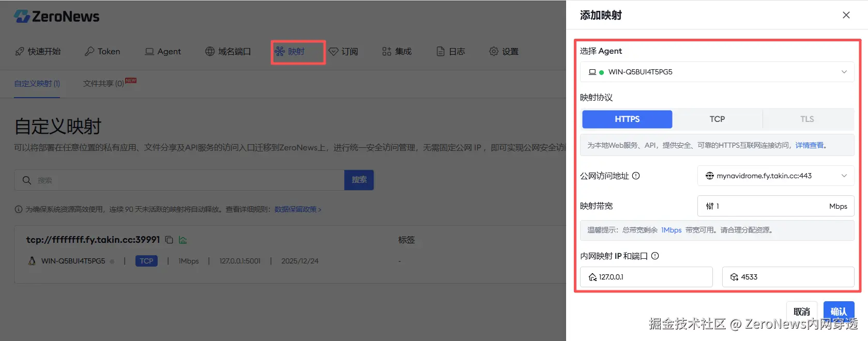Screen dimensions: 868x341
Task: Click the 127.0.0.1:5001 text in mapping row
Action: point(240,261)
